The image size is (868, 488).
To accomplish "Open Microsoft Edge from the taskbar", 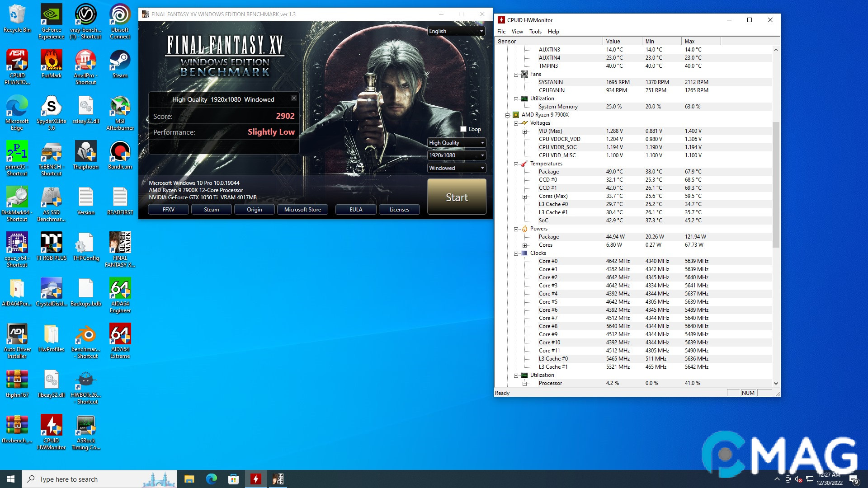I will pos(211,479).
